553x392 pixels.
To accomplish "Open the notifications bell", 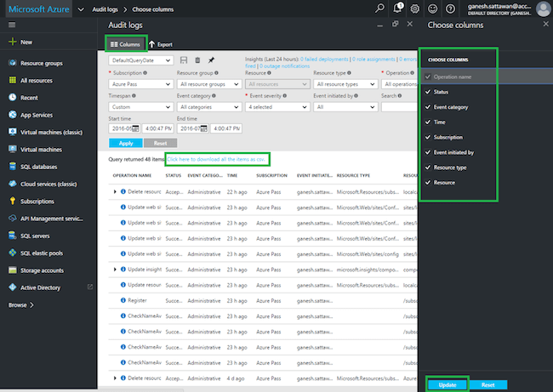I will 397,9.
